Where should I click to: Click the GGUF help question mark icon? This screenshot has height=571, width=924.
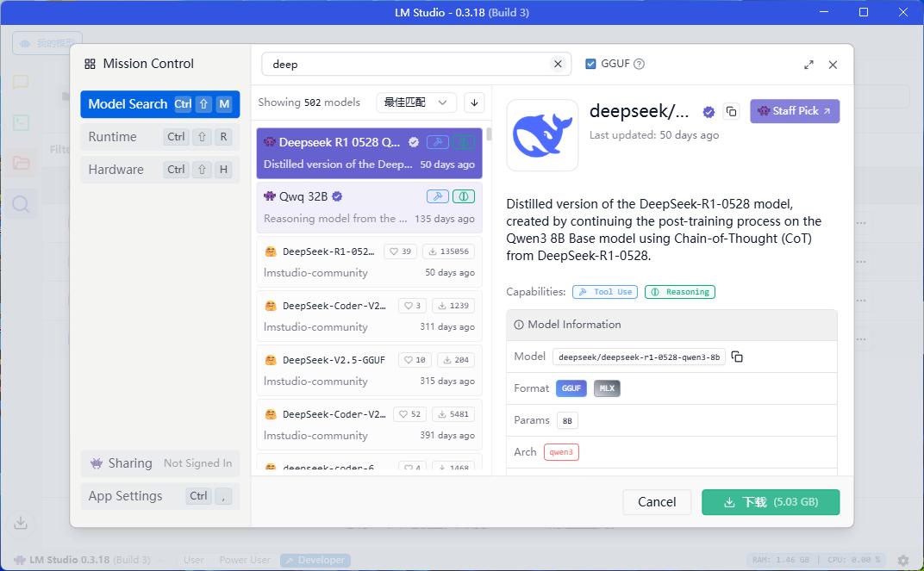click(639, 65)
